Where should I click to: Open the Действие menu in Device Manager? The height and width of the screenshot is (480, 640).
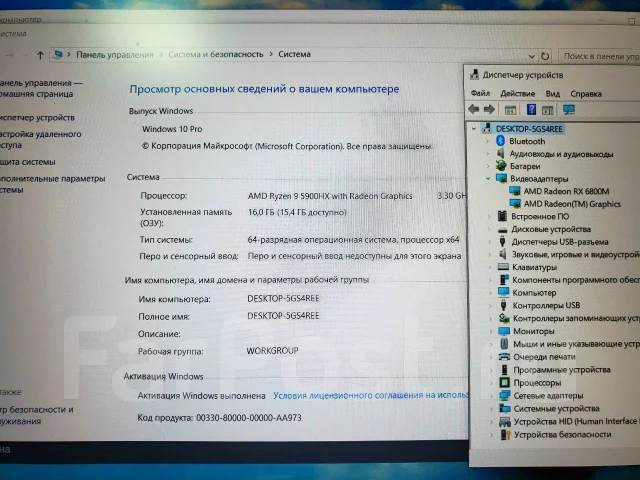tap(518, 93)
